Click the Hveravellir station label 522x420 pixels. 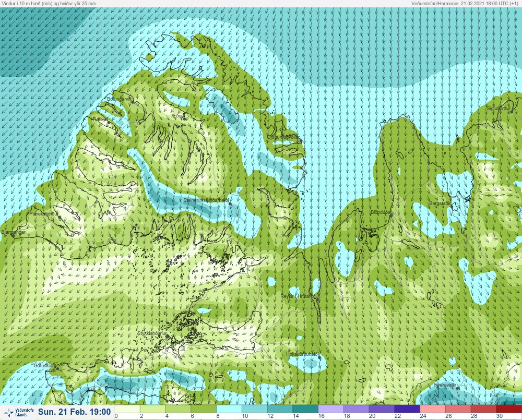click(x=445, y=385)
